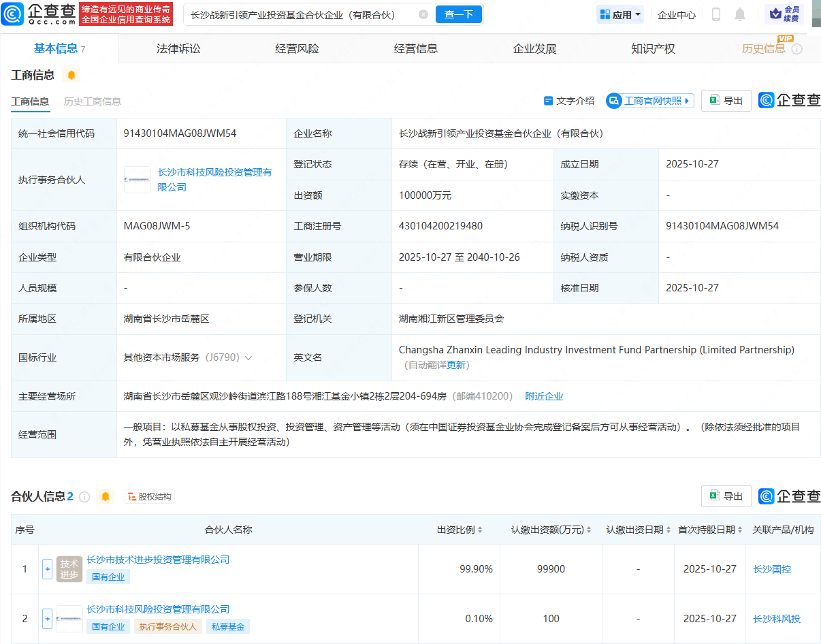This screenshot has width=821, height=644.
Task: Click the bell icon next to 工商信息 heading
Action: coord(71,75)
